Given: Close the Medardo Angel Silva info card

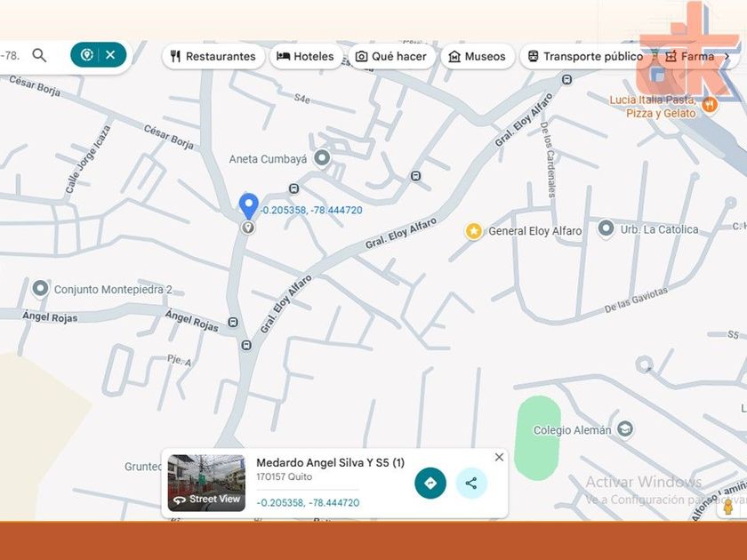Looking at the screenshot, I should click(499, 457).
